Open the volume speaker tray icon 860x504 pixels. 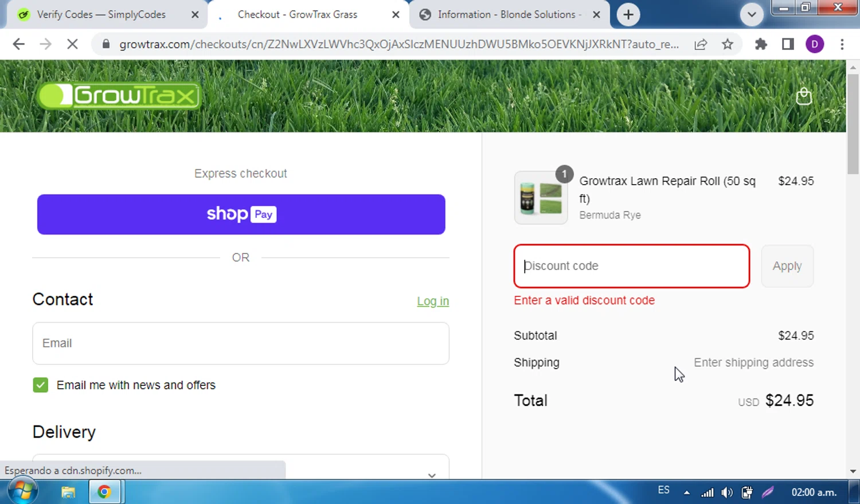[727, 493]
